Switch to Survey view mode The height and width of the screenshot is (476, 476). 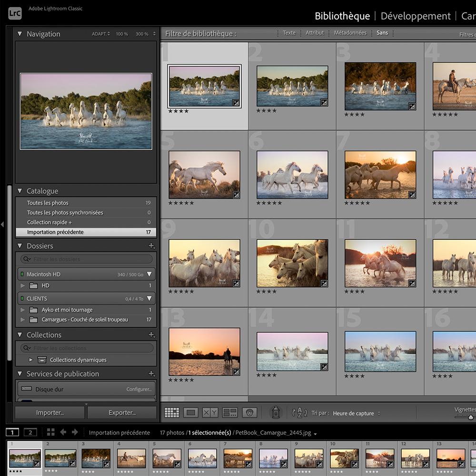coord(230,413)
